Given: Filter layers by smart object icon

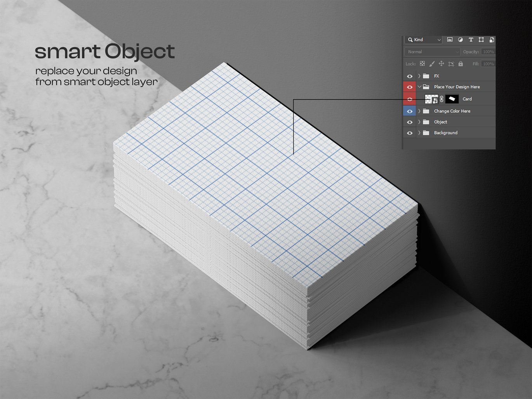Looking at the screenshot, I should click(491, 40).
